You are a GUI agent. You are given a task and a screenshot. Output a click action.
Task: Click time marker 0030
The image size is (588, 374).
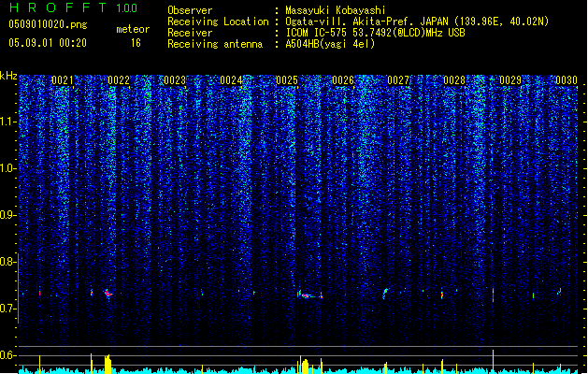[x=566, y=80]
